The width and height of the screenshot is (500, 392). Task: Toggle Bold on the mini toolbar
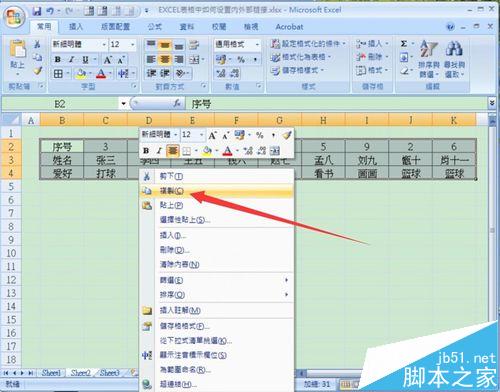coord(146,151)
